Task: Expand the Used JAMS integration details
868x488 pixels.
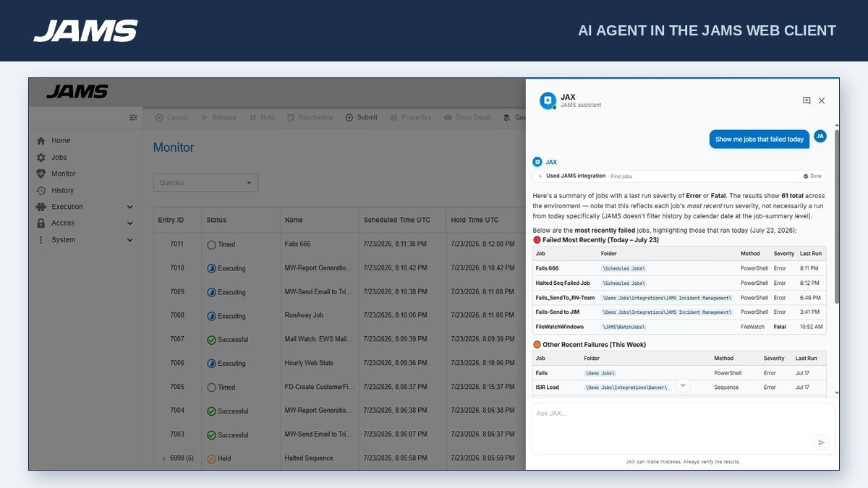Action: 540,176
